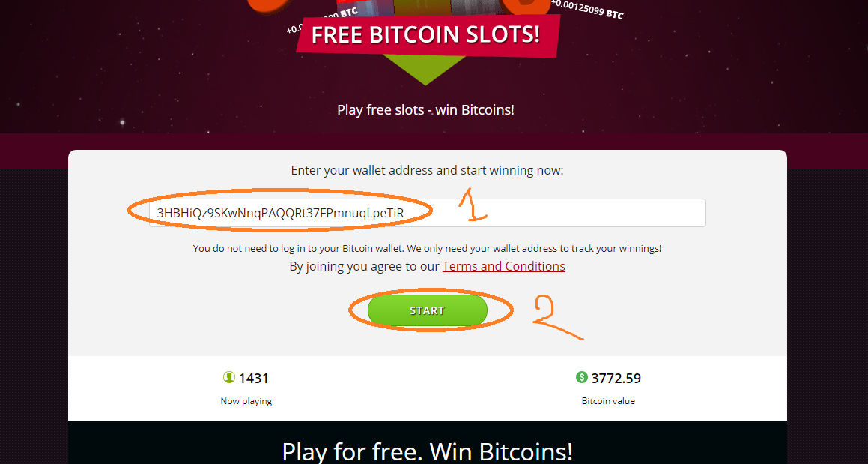This screenshot has height=464, width=868.
Task: Focus the wallet address input field
Action: click(x=428, y=213)
